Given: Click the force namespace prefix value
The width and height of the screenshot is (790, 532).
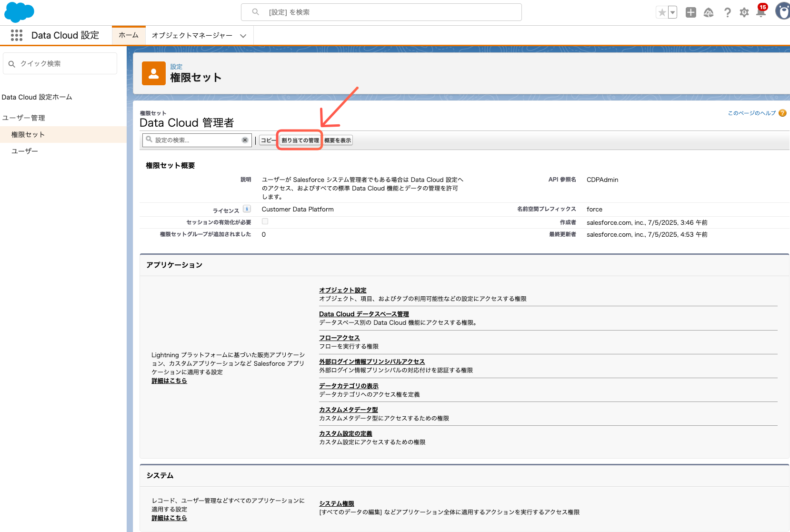Looking at the screenshot, I should pos(594,209).
